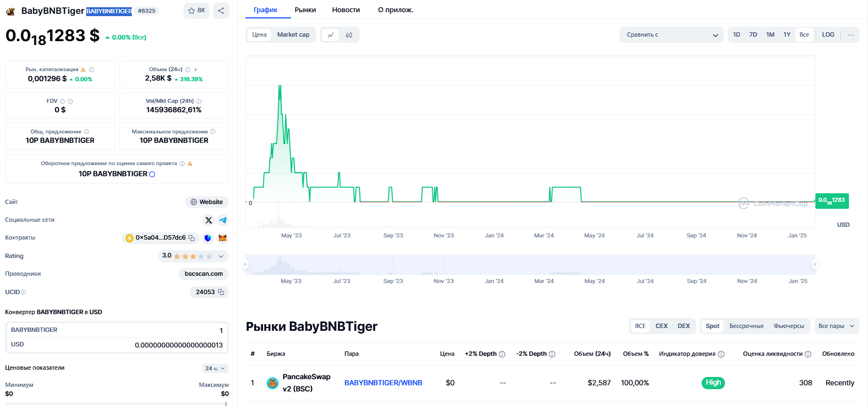Open bscscan.com explorer link

[x=204, y=274]
